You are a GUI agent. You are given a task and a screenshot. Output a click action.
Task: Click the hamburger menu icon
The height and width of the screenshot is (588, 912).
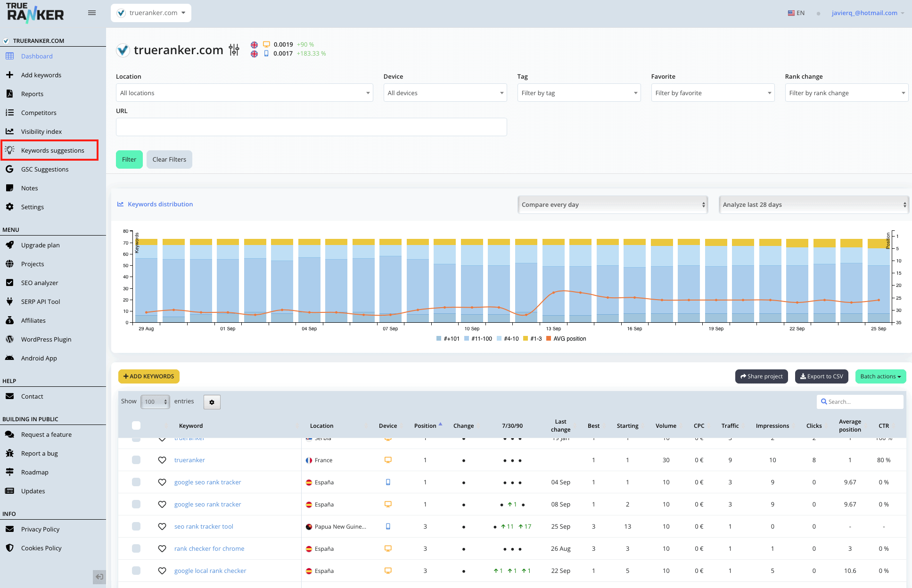92,13
